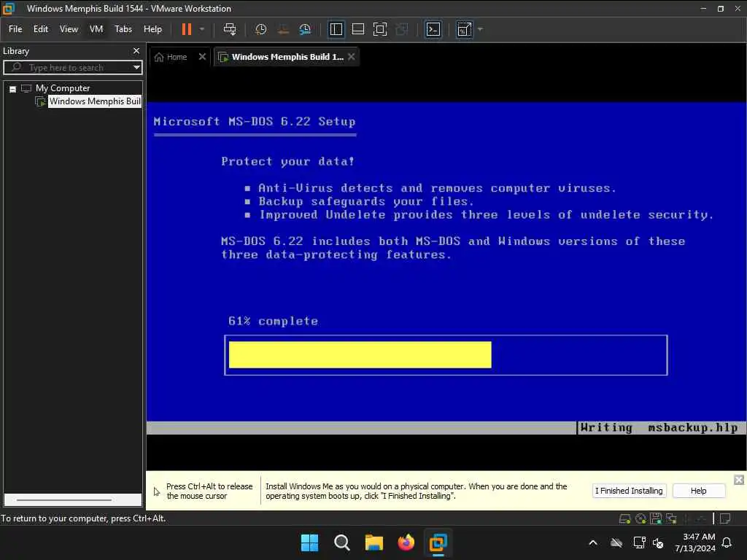This screenshot has height=560, width=747.
Task: Click the OneDrive cloud tray icon
Action: 616,542
